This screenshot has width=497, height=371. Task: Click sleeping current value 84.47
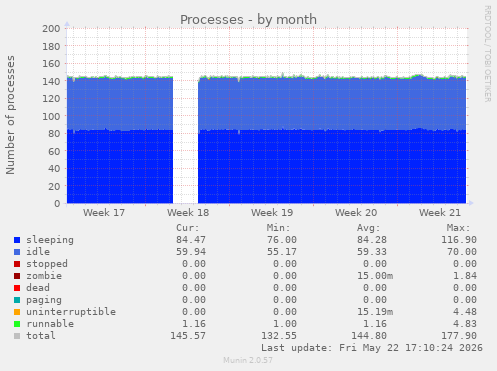click(191, 240)
